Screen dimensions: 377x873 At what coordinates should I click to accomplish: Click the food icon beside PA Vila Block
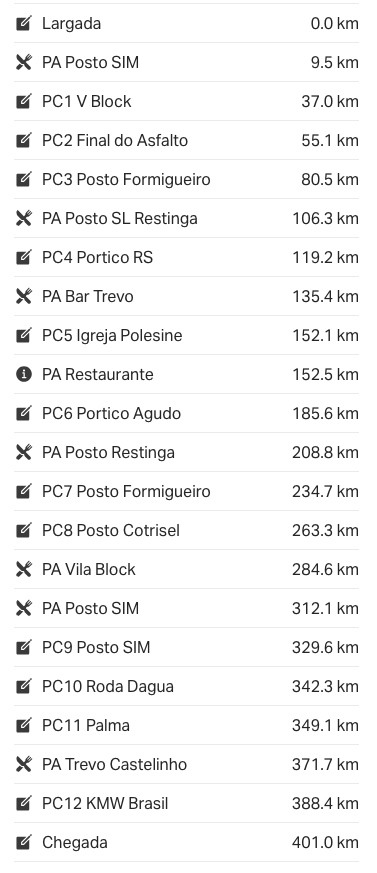click(23, 569)
